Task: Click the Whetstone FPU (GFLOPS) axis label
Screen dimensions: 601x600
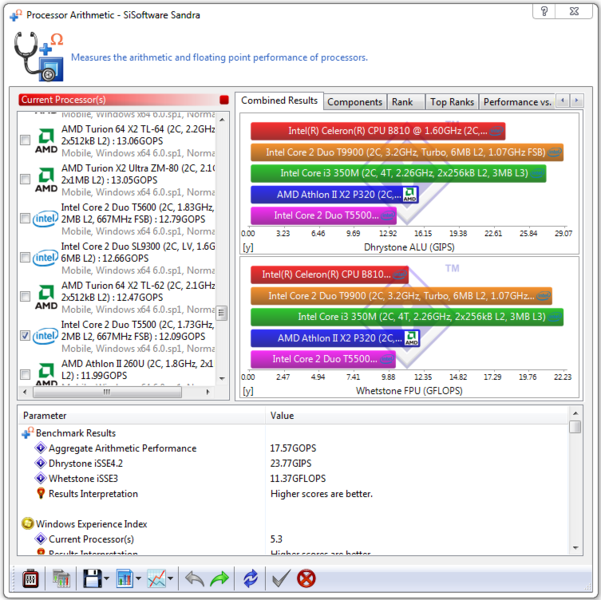Action: pos(409,391)
